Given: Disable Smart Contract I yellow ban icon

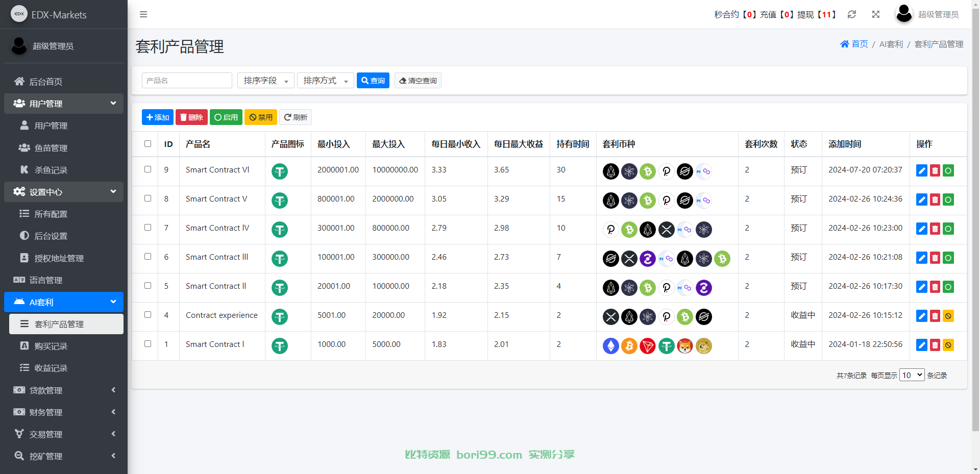Looking at the screenshot, I should point(948,345).
